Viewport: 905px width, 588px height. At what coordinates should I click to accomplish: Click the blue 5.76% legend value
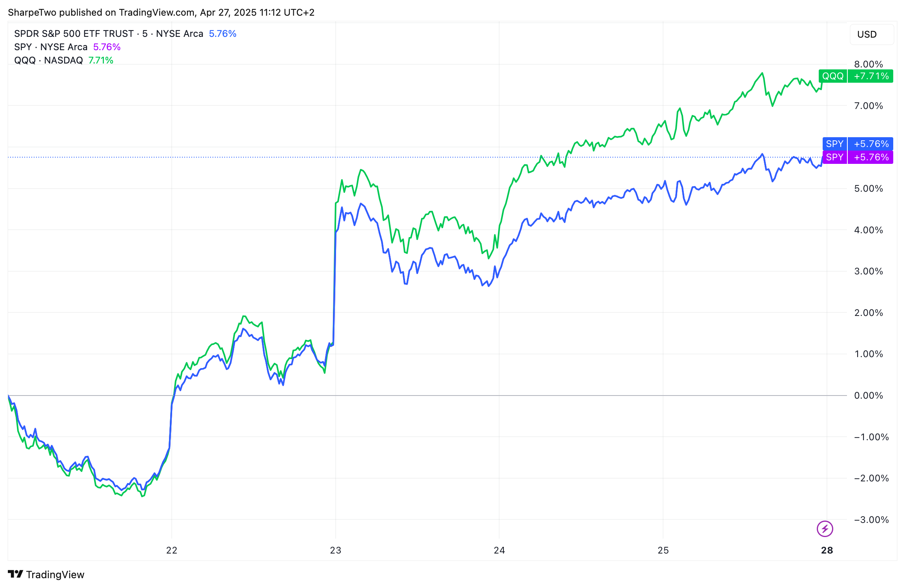[222, 34]
